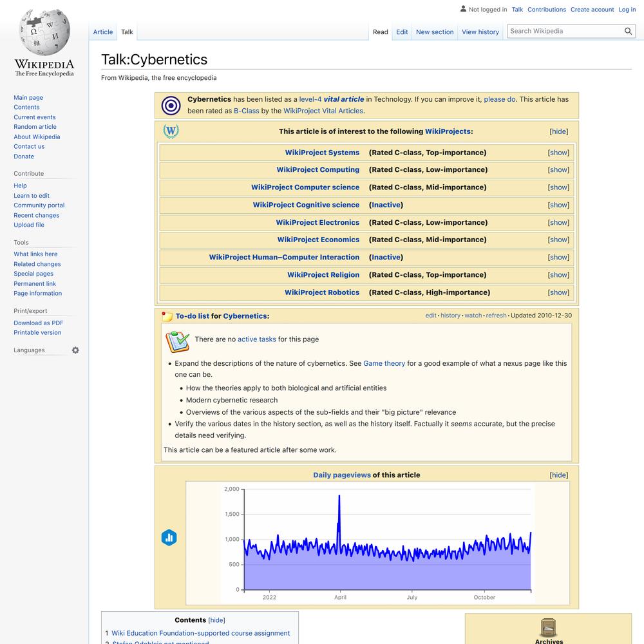The width and height of the screenshot is (644, 644).
Task: Click What links here tool
Action: coord(35,254)
